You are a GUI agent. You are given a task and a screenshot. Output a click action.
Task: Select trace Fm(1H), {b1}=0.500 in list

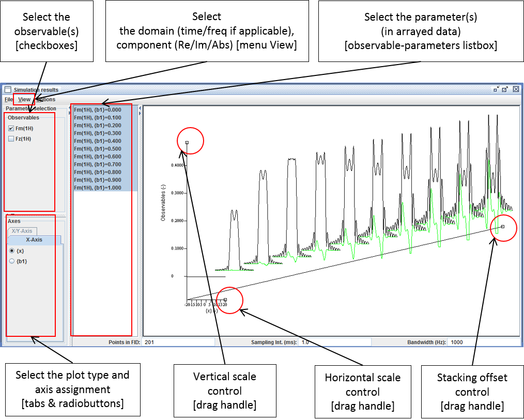98,149
